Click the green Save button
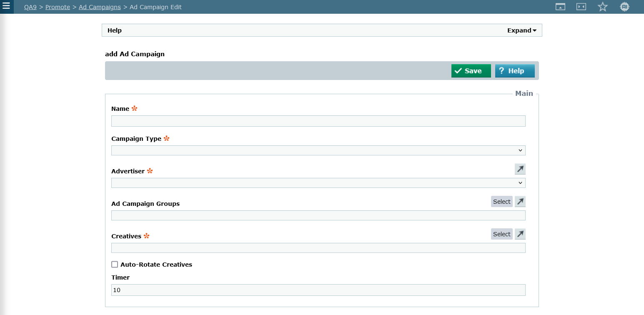The width and height of the screenshot is (644, 315). 471,71
